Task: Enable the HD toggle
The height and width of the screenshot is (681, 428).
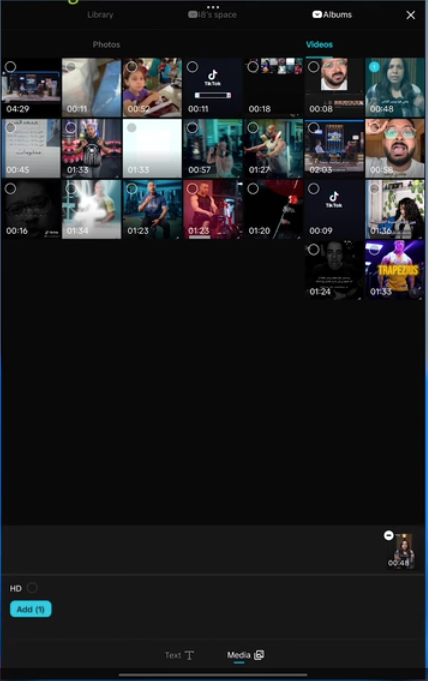Action: 32,588
